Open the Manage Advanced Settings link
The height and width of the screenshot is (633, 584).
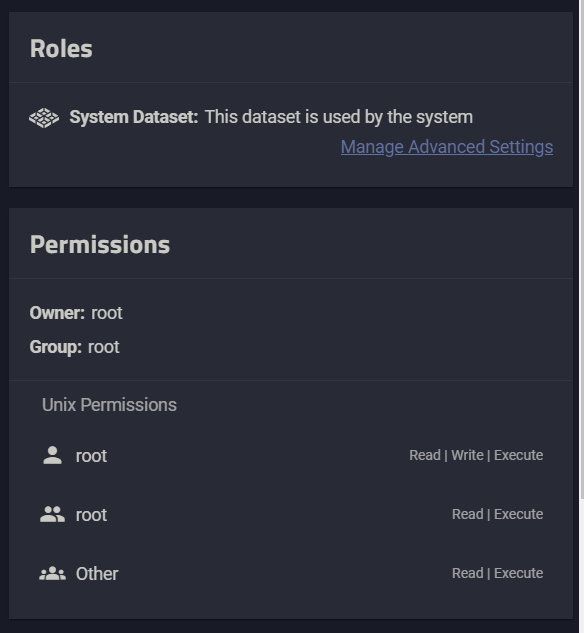(x=447, y=147)
